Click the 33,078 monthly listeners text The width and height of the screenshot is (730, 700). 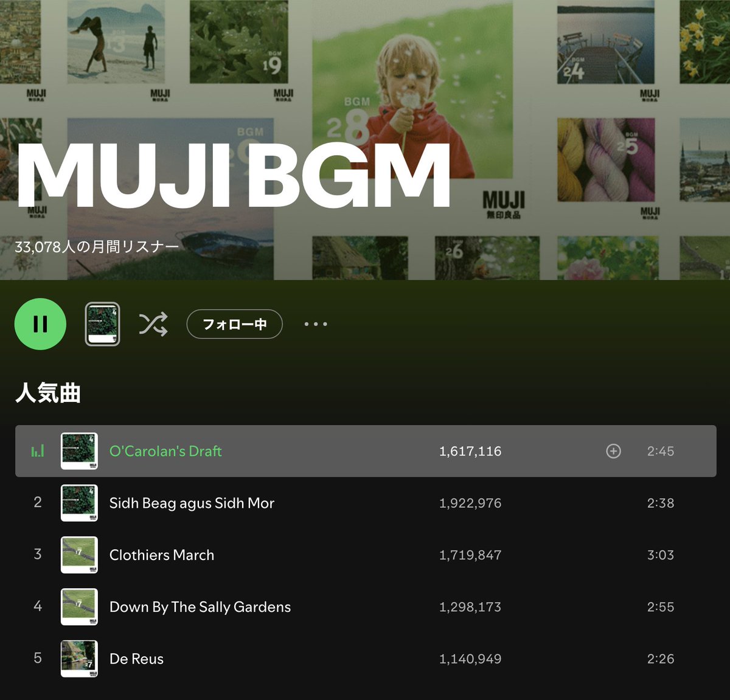97,247
